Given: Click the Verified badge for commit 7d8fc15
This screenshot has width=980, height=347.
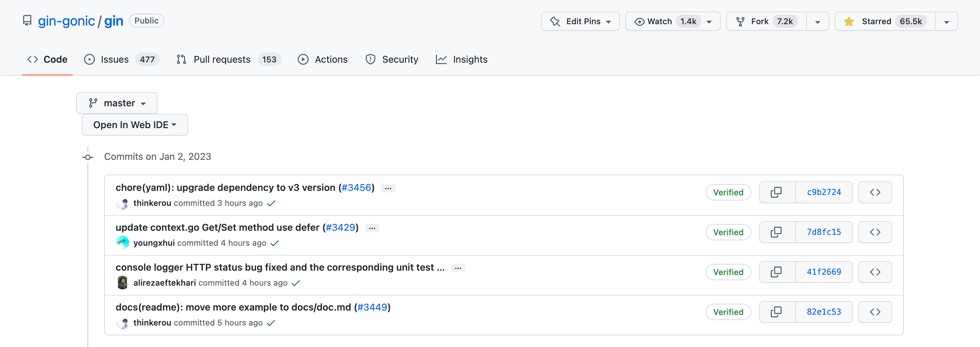Looking at the screenshot, I should pos(728,232).
